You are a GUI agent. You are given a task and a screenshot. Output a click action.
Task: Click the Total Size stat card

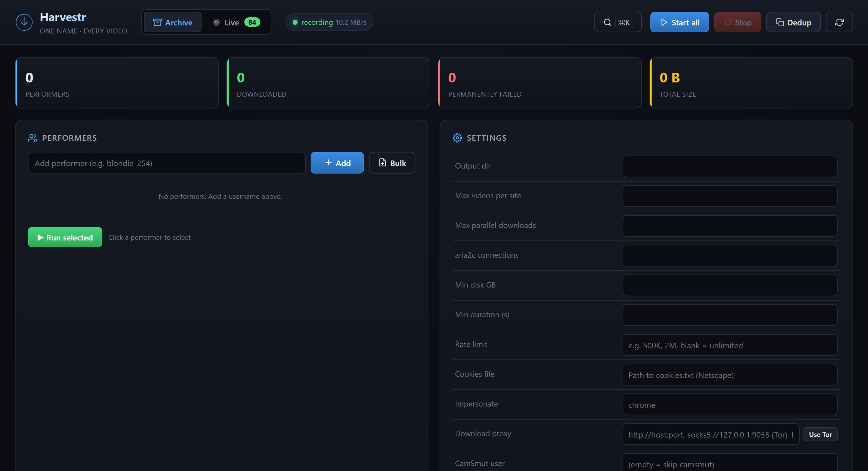pyautogui.click(x=751, y=83)
